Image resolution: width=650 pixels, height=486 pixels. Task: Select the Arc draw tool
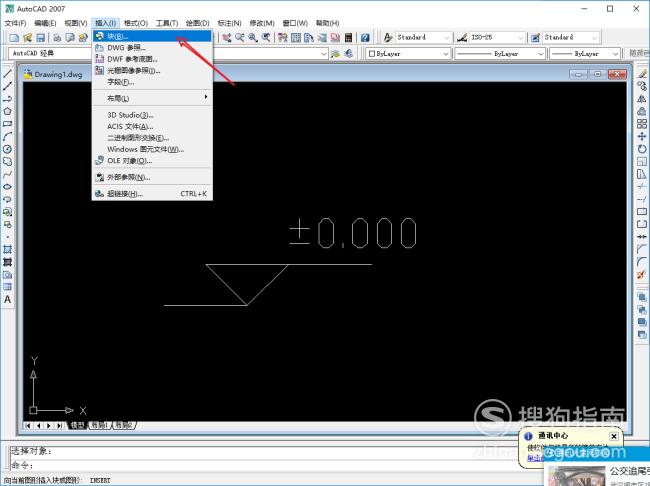click(x=7, y=136)
